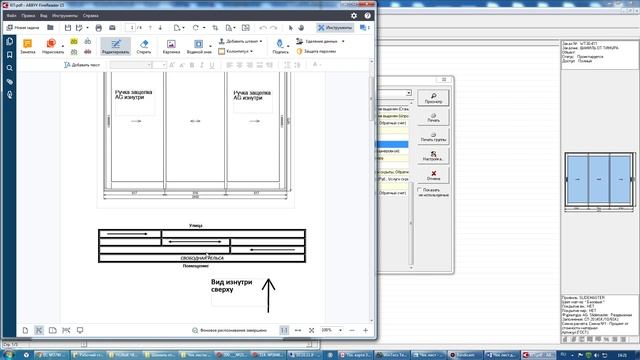Screen dimensions: 640x360
Task: Select the hand pan tool
Action: click(x=301, y=28)
